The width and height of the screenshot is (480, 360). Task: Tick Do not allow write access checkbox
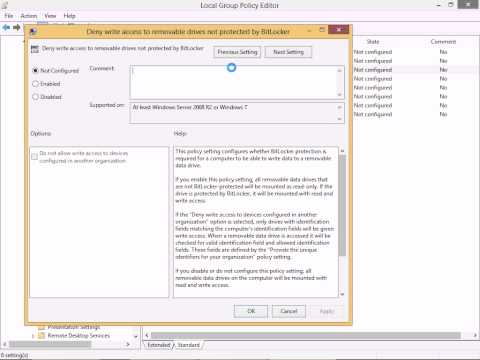[x=34, y=156]
